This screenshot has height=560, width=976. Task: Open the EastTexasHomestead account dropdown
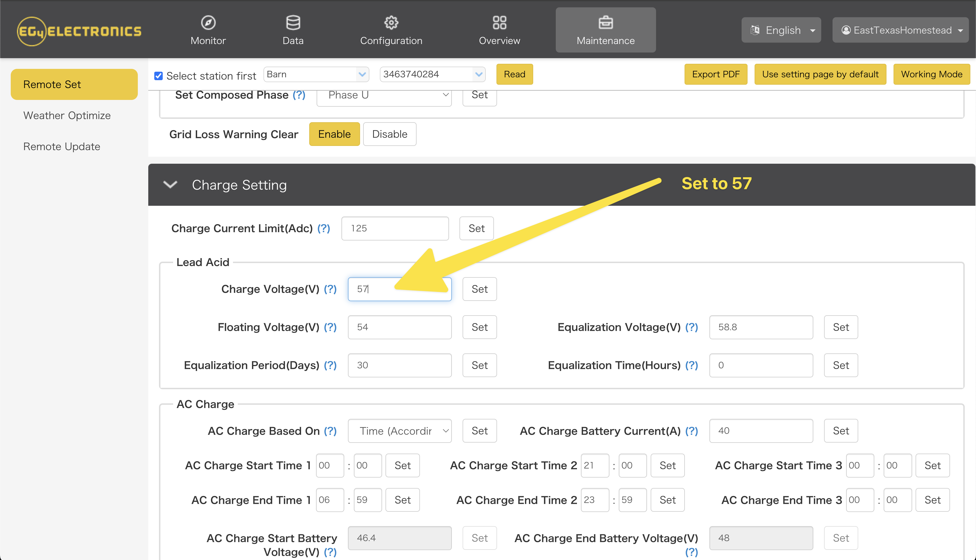[x=900, y=30]
